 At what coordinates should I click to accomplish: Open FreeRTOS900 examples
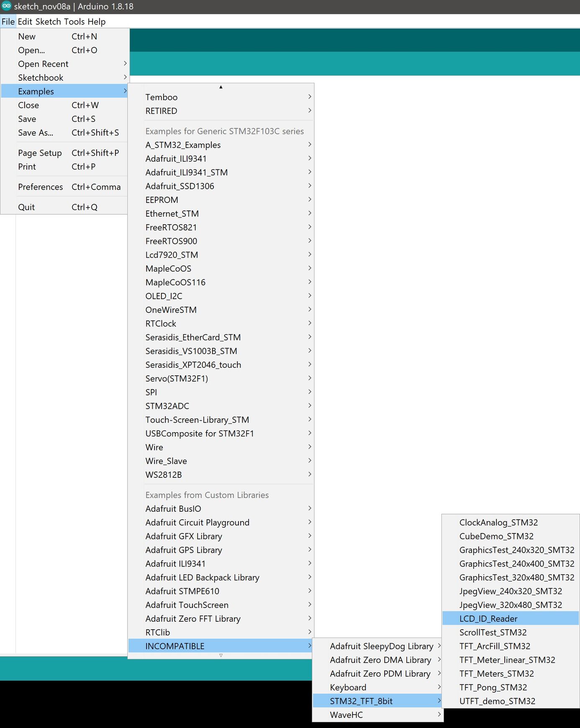[x=221, y=241]
